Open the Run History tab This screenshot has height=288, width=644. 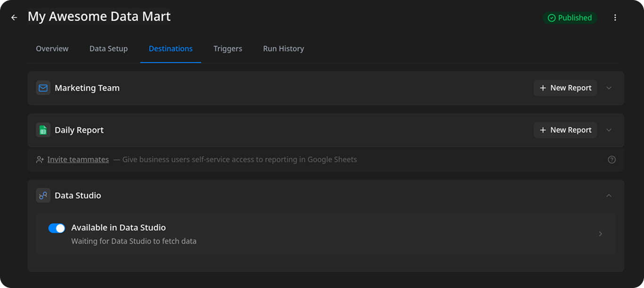(x=283, y=49)
